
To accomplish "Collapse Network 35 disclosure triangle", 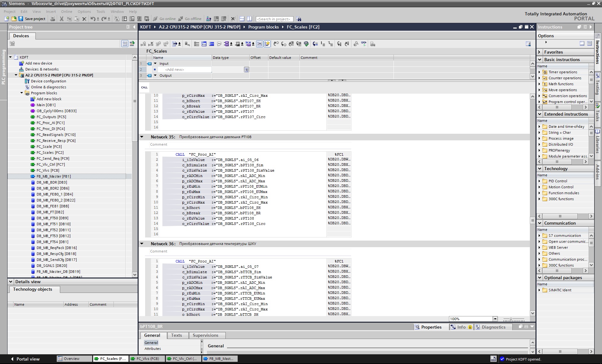I will pos(142,137).
